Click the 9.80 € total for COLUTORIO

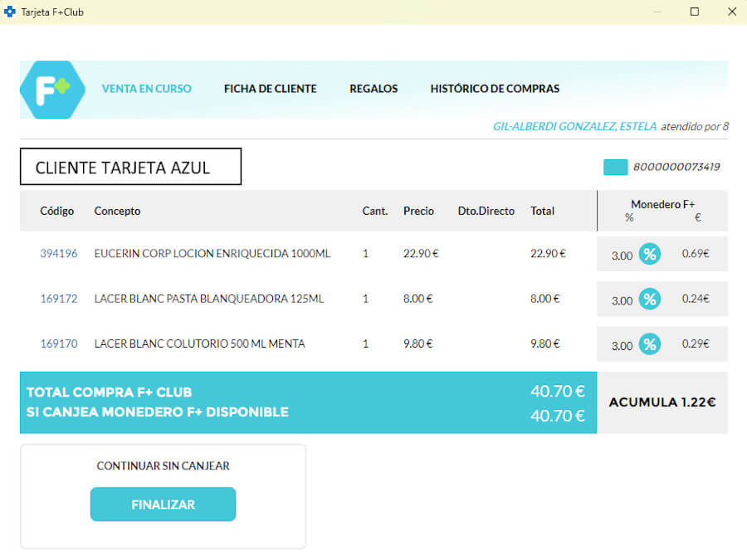pos(545,343)
